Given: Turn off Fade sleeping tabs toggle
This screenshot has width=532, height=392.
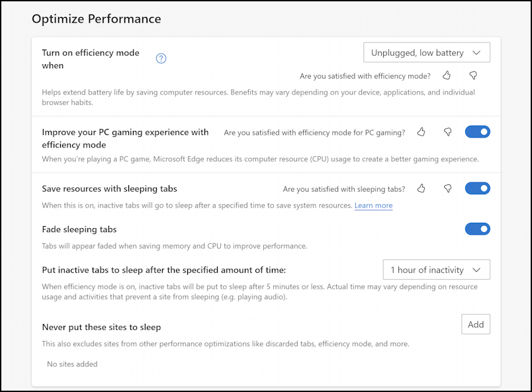Looking at the screenshot, I should pos(477,229).
